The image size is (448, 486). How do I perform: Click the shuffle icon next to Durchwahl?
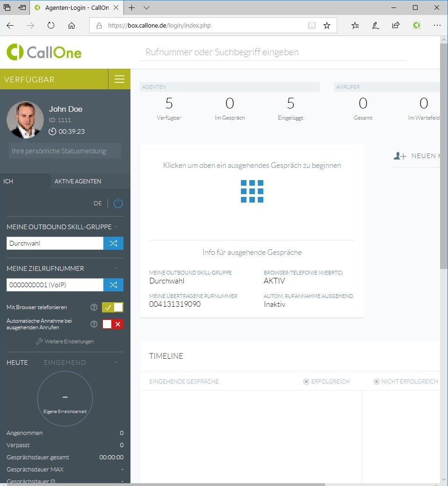pos(113,243)
